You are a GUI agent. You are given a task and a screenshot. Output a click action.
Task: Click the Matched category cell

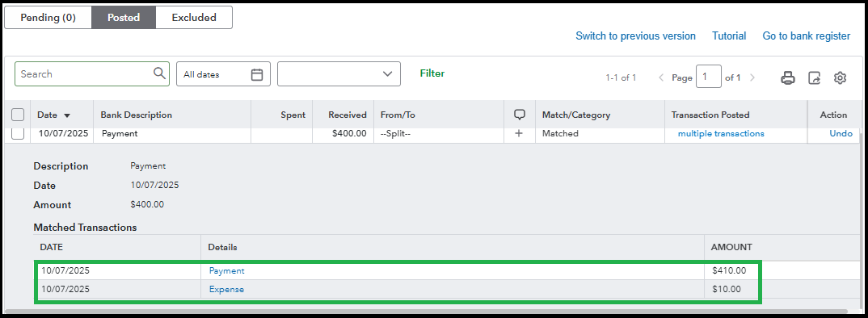click(x=560, y=133)
